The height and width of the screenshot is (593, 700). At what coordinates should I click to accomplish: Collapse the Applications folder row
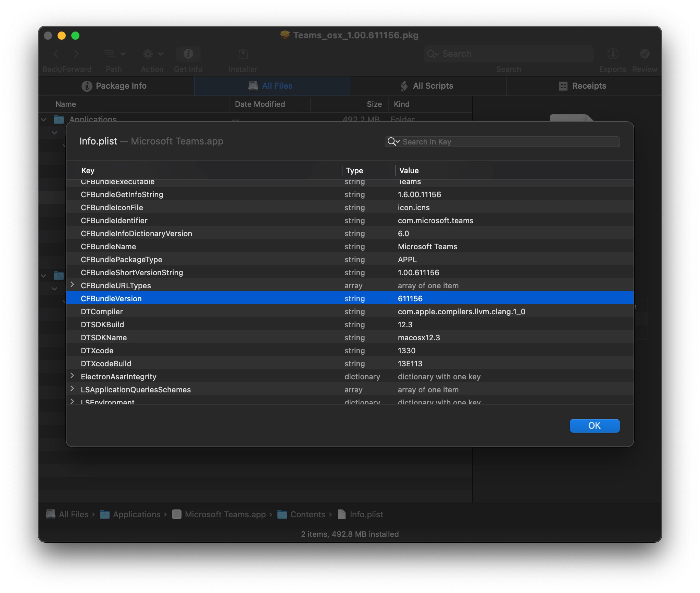44,119
